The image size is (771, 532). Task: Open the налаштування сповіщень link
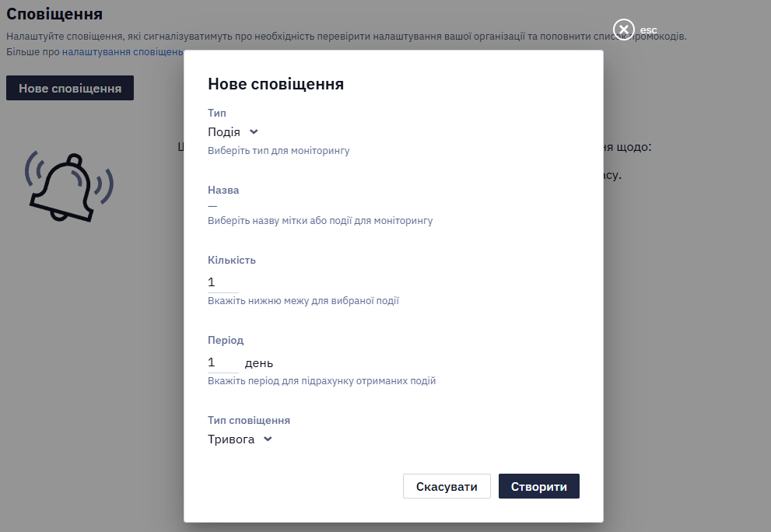[x=122, y=51]
